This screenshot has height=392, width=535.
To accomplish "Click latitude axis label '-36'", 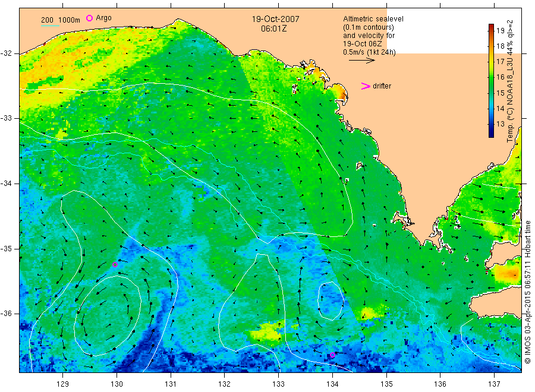I will click(x=6, y=314).
